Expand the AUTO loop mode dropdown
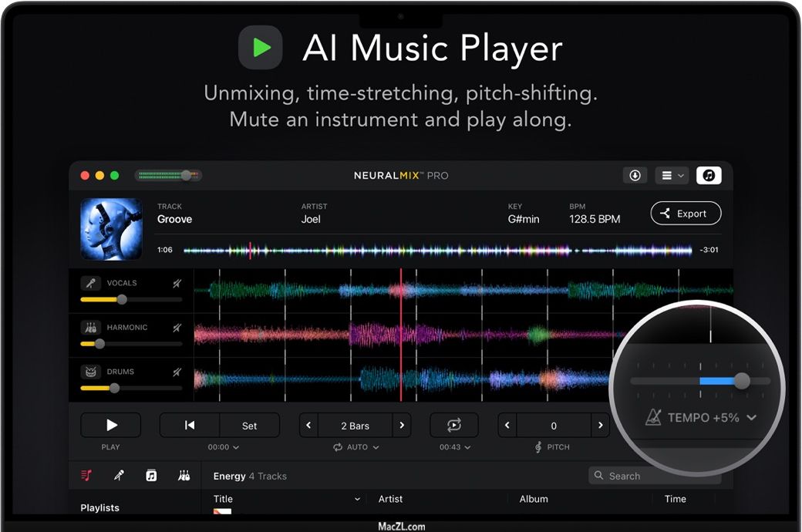This screenshot has width=802, height=532. click(x=356, y=447)
